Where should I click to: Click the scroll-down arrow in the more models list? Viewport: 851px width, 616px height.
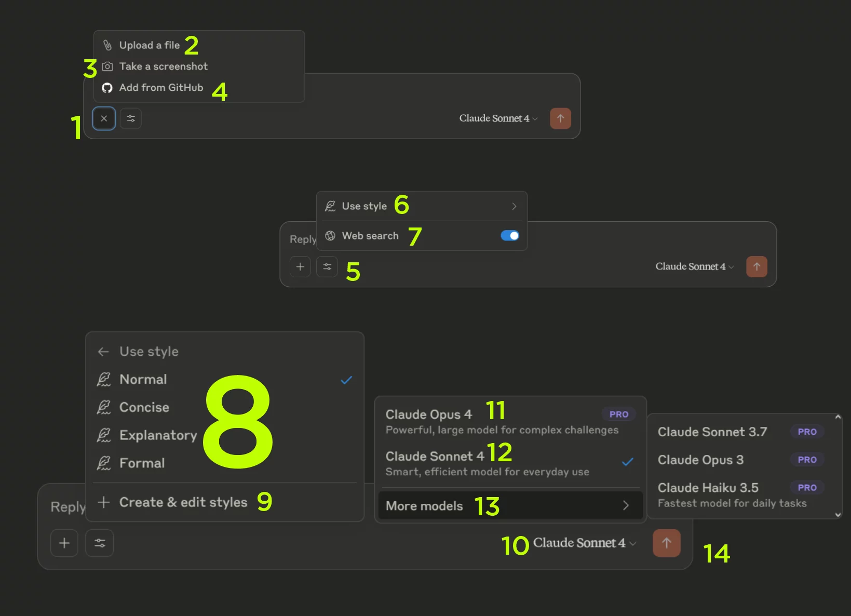pyautogui.click(x=838, y=515)
